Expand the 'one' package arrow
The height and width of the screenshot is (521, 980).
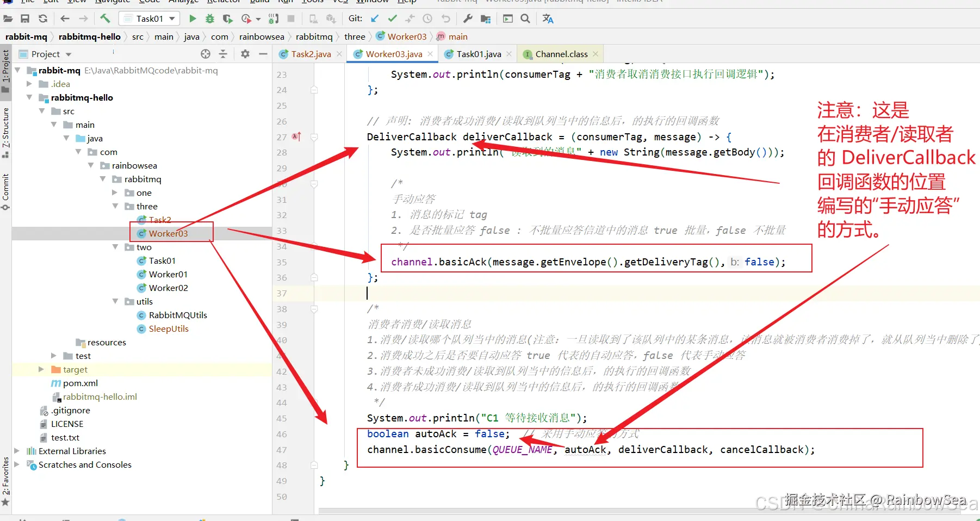click(115, 193)
